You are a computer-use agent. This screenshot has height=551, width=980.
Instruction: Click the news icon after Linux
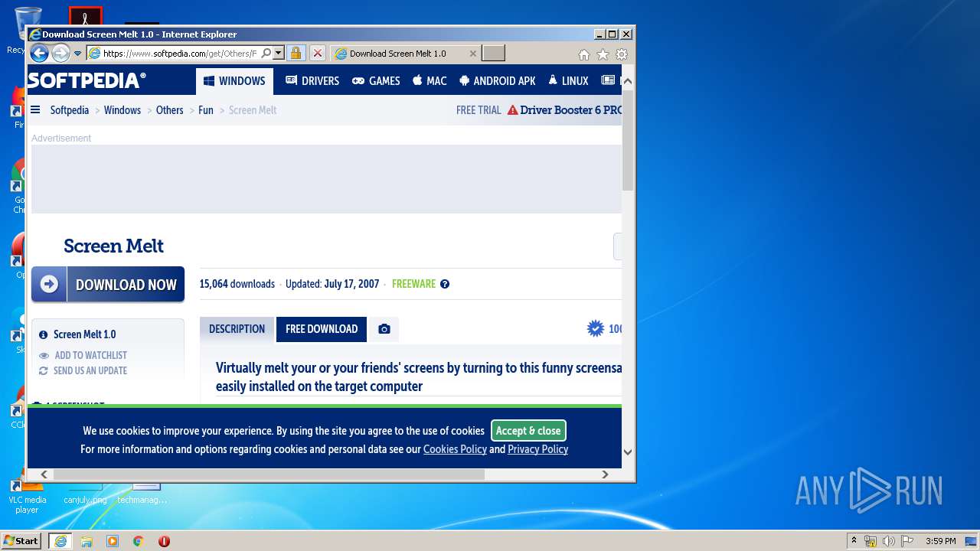pos(608,80)
